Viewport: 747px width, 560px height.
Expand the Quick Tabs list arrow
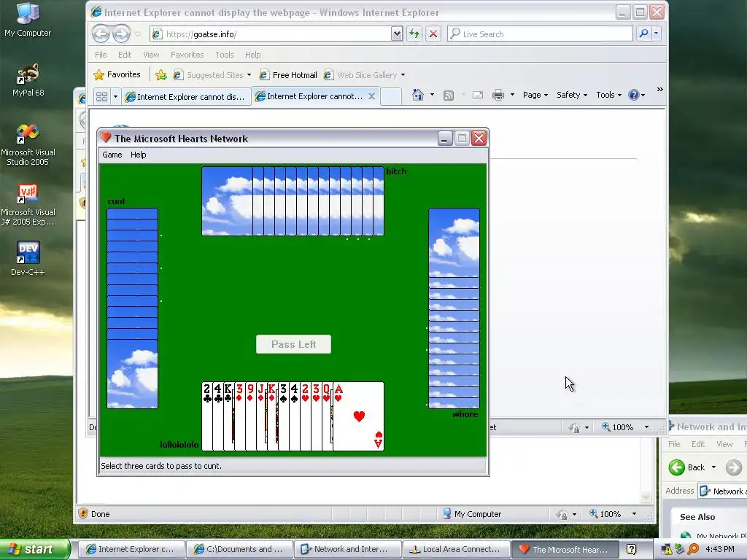coord(115,97)
